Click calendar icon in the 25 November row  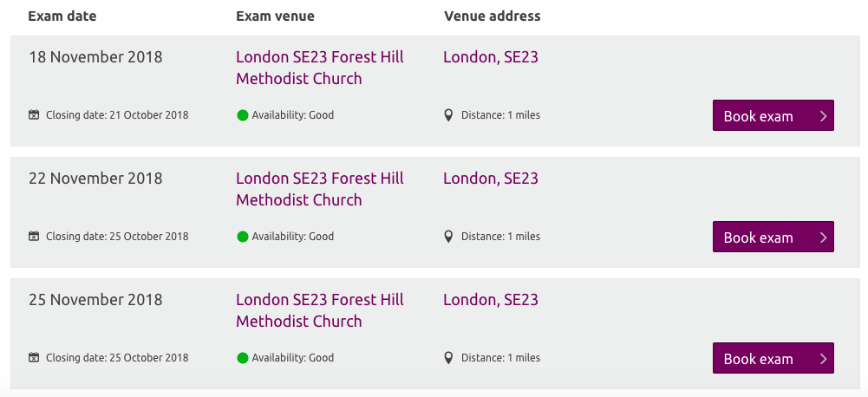(x=34, y=358)
